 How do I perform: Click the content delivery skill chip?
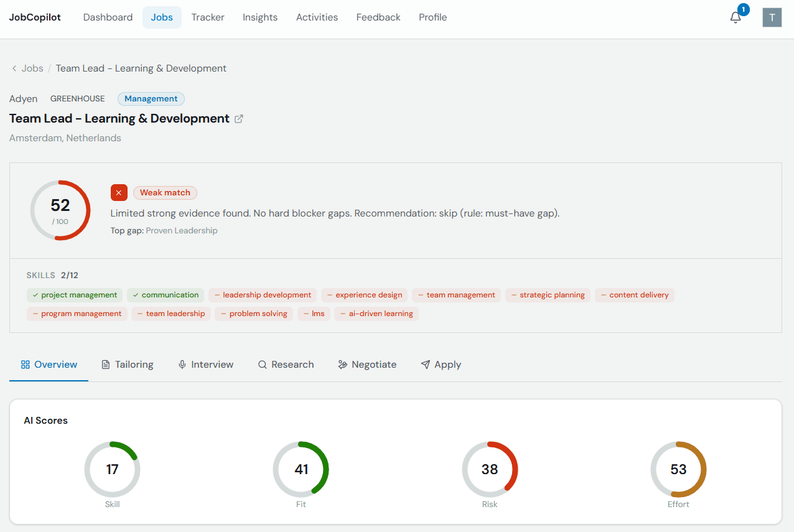(x=635, y=295)
